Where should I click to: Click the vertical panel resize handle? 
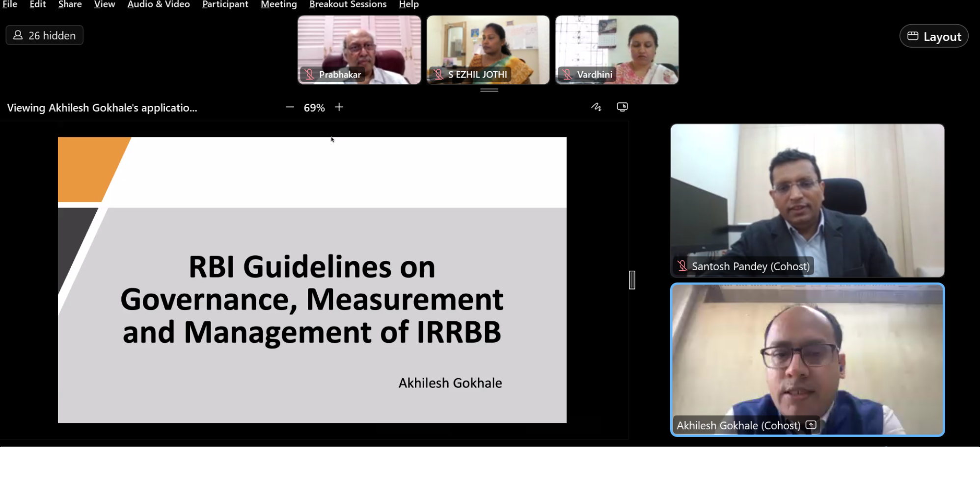click(x=632, y=280)
